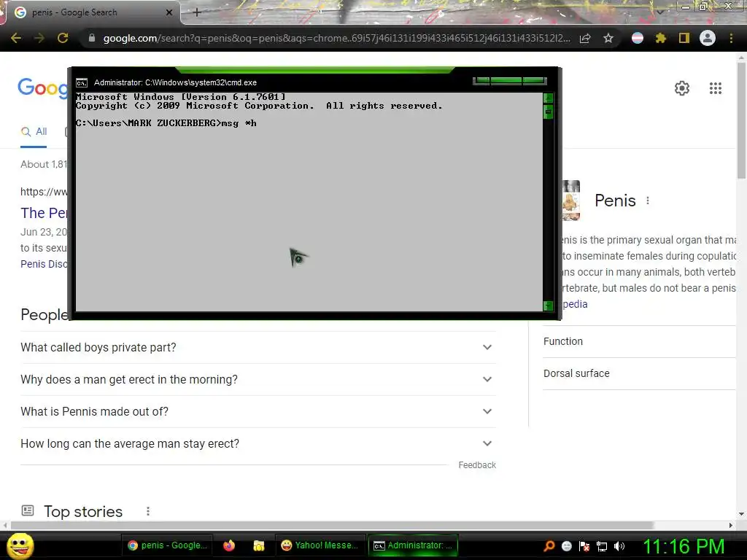Close the Google Search tab
The height and width of the screenshot is (560, 747).
coord(169,12)
